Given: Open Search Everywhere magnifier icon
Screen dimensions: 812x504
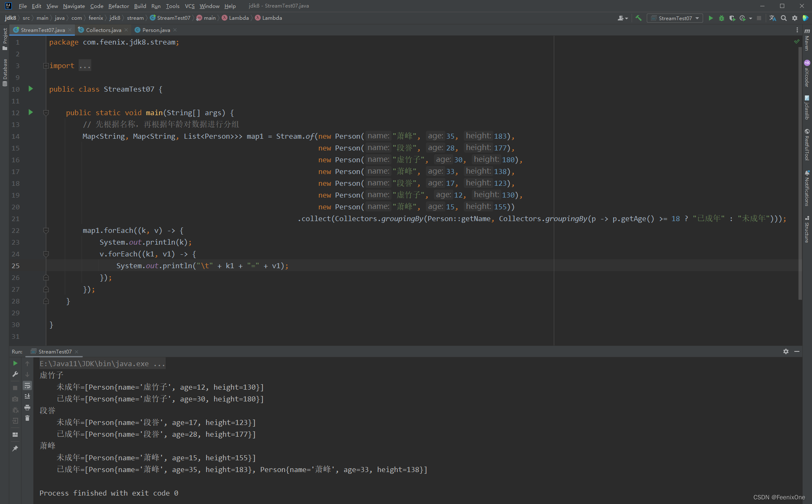Looking at the screenshot, I should coord(784,18).
